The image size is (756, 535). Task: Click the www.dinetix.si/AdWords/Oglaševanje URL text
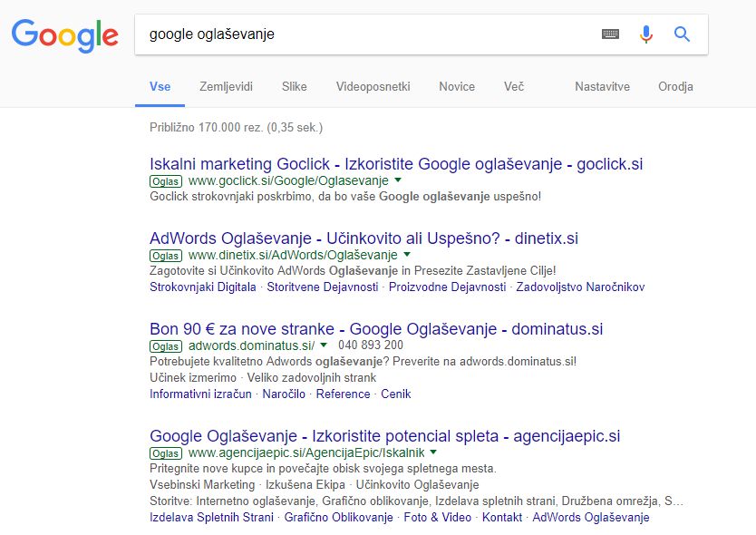pyautogui.click(x=293, y=255)
